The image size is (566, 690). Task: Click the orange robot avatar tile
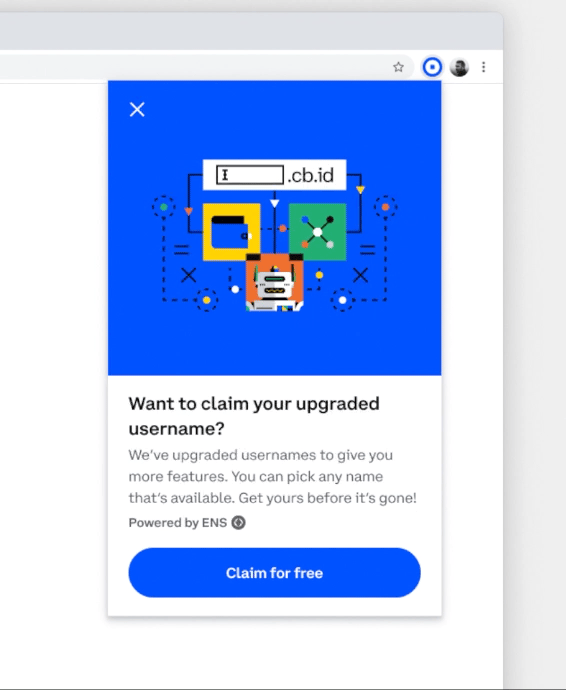(274, 283)
